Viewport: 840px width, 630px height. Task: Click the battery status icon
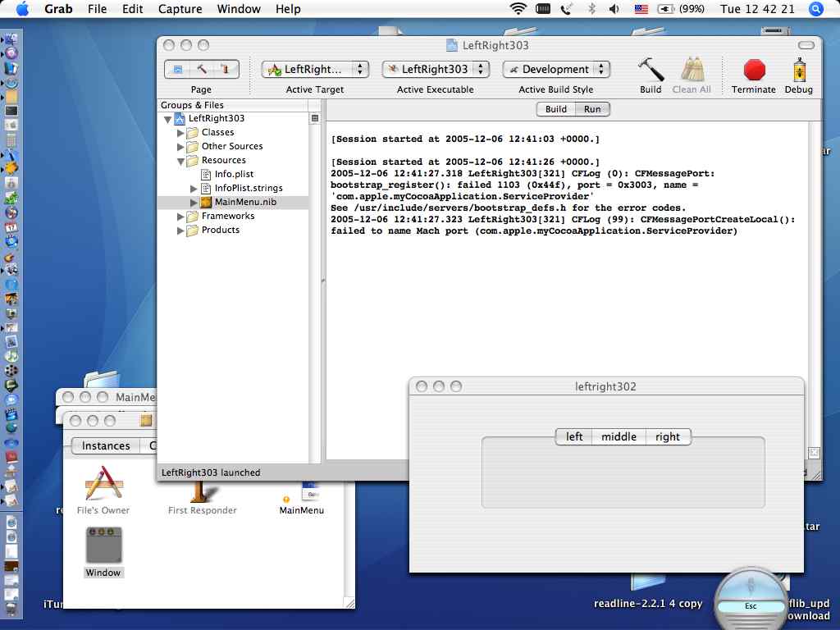pyautogui.click(x=665, y=9)
